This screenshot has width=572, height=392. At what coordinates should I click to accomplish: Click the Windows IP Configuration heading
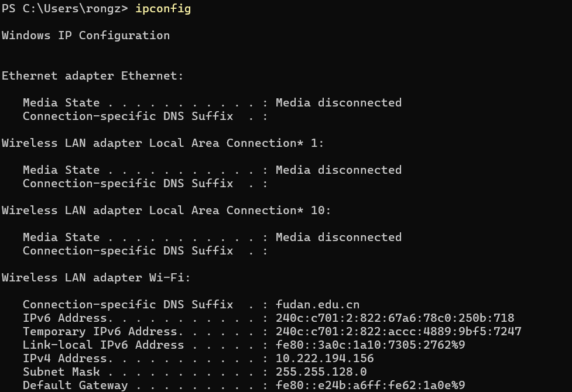point(85,36)
